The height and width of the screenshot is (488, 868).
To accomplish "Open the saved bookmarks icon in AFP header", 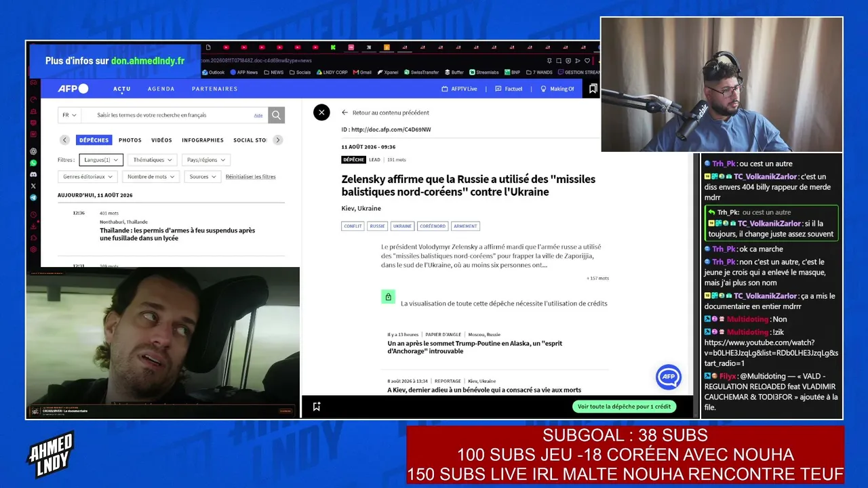I will pos(593,89).
